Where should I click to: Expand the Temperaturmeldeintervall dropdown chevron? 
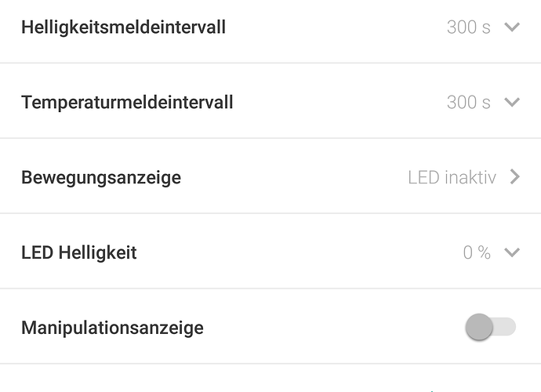(512, 103)
